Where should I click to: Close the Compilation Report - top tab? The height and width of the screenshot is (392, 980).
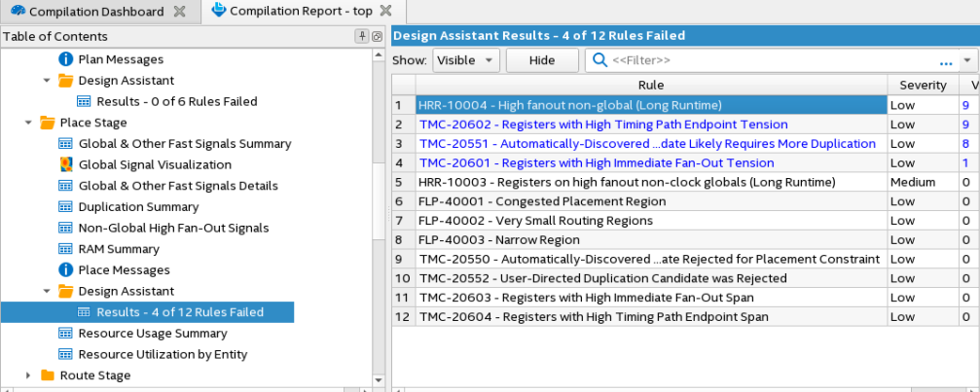click(386, 12)
